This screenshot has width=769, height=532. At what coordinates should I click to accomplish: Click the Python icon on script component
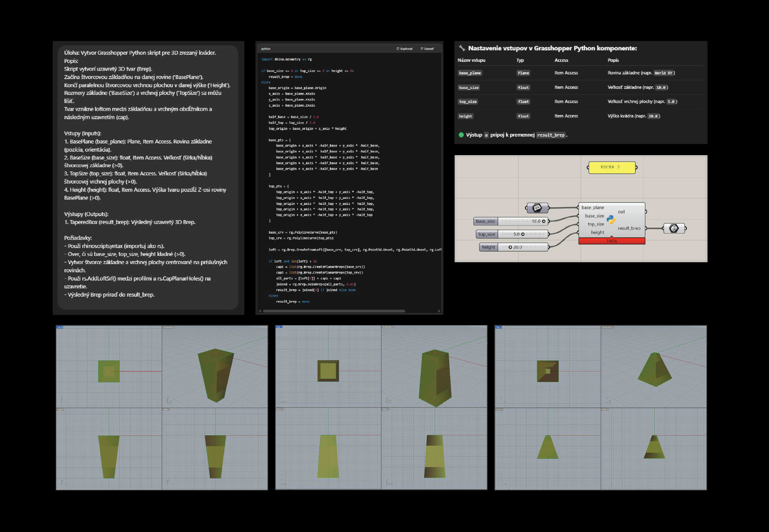611,219
